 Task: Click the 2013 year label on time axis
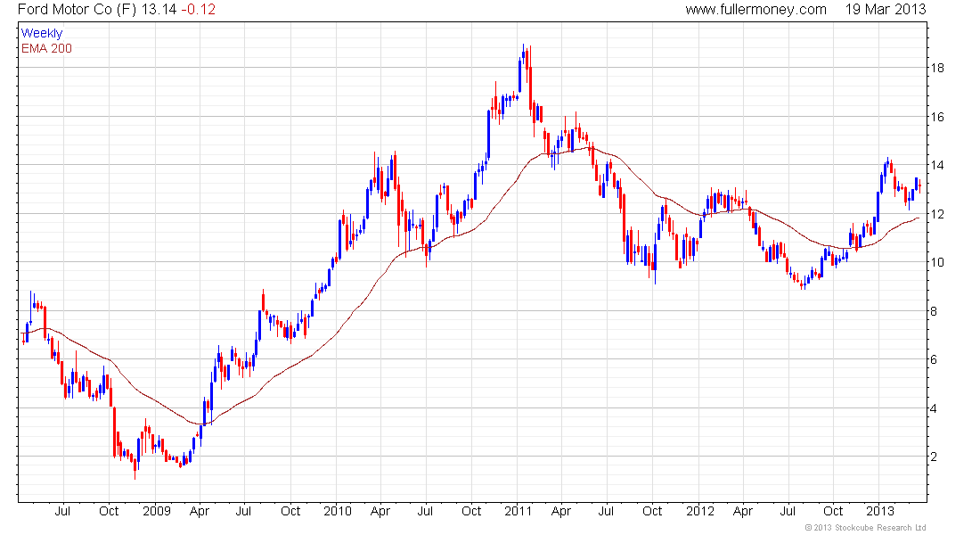coord(880,511)
